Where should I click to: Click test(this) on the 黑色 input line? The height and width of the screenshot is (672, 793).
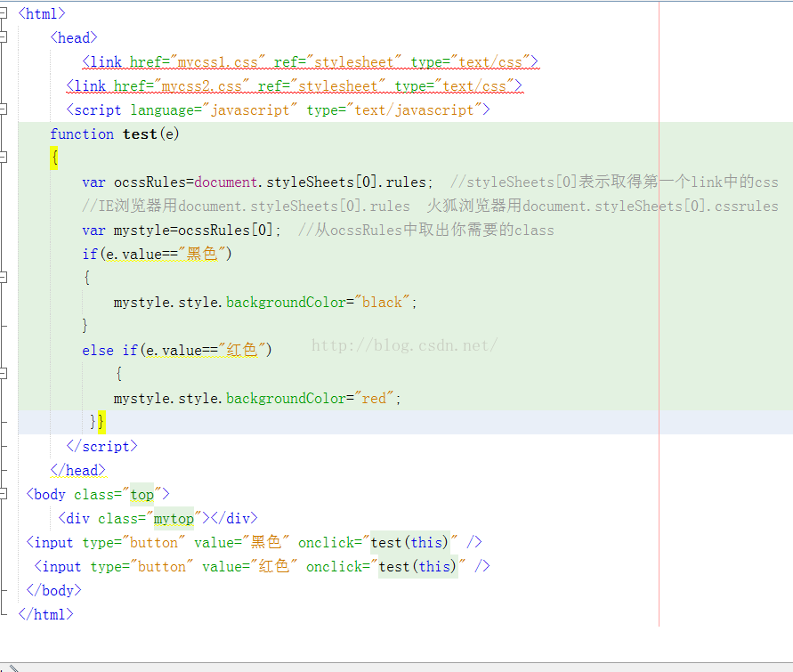click(x=409, y=543)
